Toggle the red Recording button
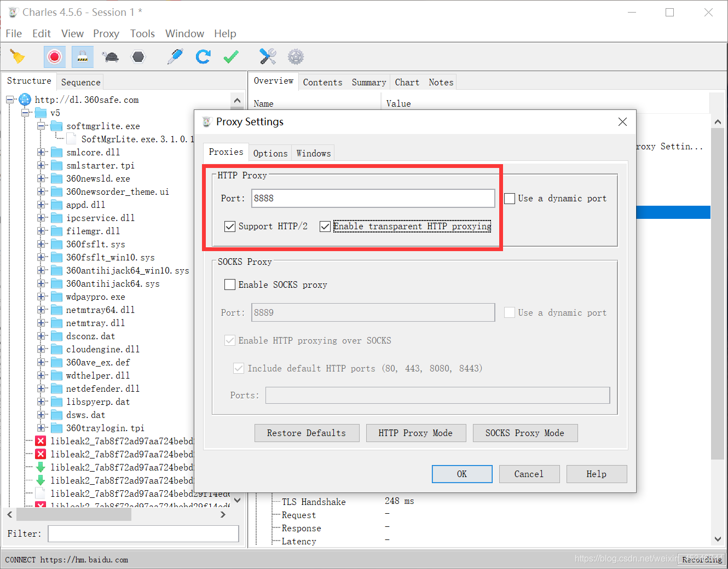The image size is (728, 569). (x=54, y=56)
